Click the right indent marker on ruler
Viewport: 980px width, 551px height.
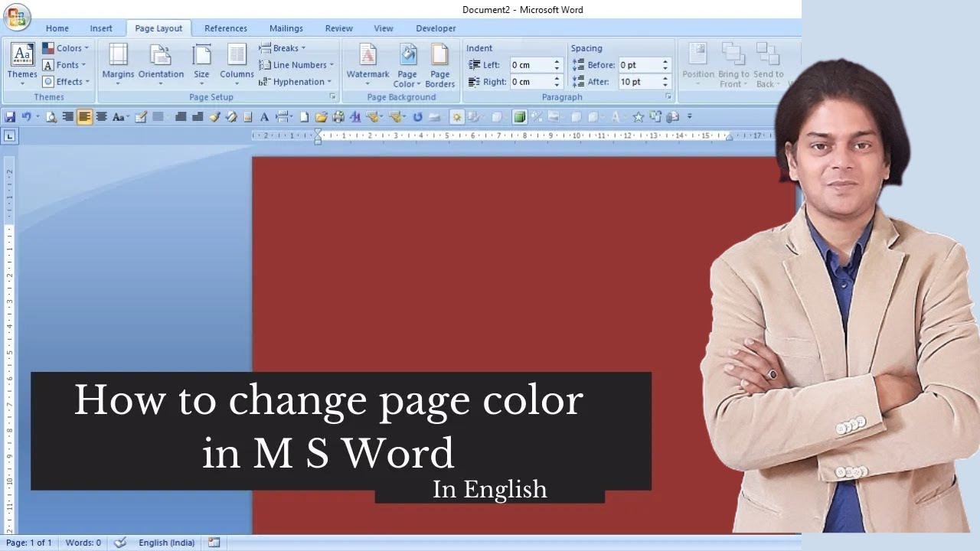729,138
